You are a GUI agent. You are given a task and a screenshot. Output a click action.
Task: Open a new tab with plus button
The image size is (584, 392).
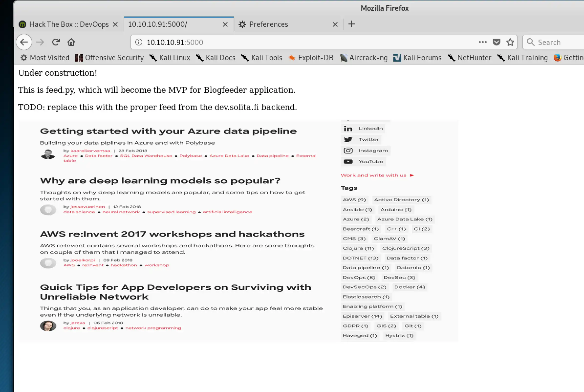click(352, 24)
